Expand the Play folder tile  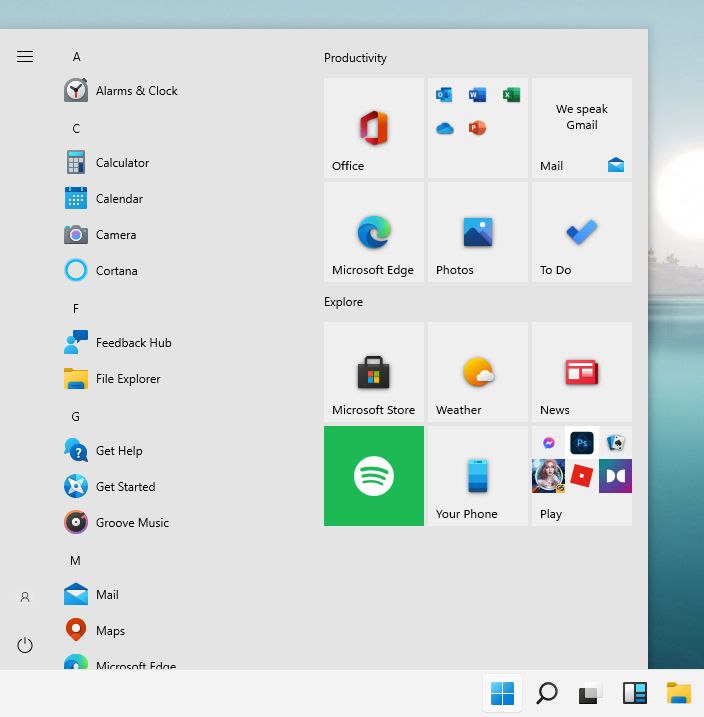point(582,476)
